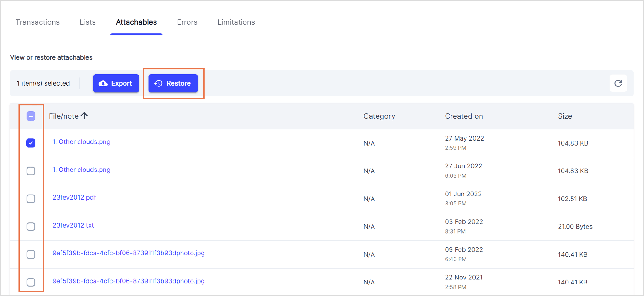Click the upward sort arrow next to File/note
The height and width of the screenshot is (296, 644).
coord(85,116)
